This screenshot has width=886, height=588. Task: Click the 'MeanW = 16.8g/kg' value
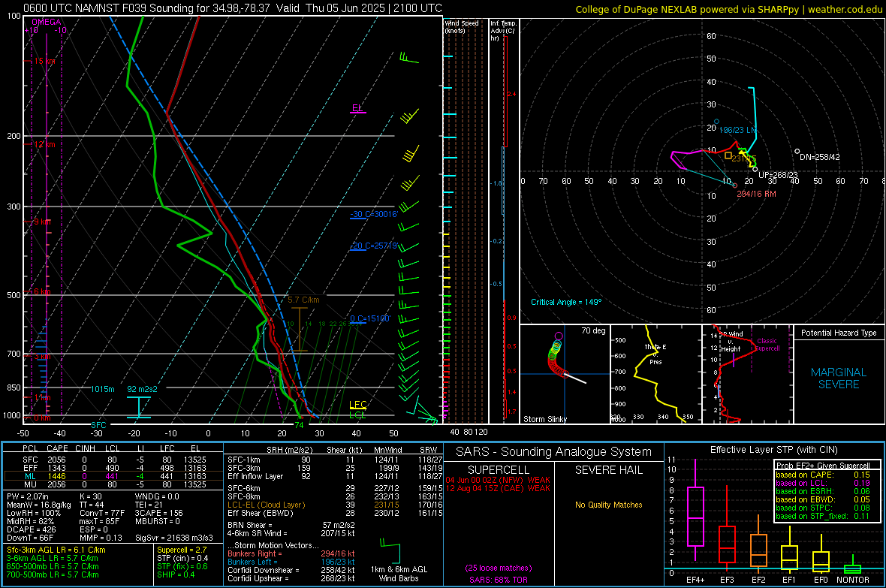pos(39,505)
